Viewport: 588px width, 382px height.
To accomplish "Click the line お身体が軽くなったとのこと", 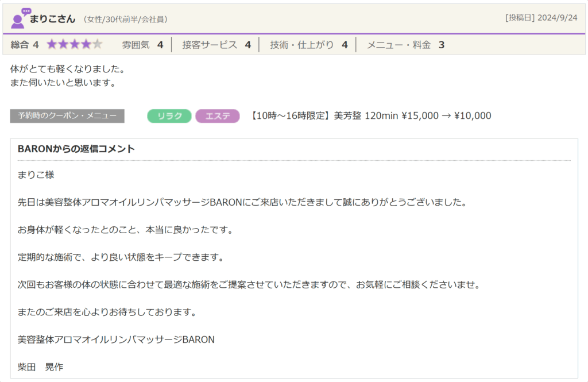I will 126,230.
